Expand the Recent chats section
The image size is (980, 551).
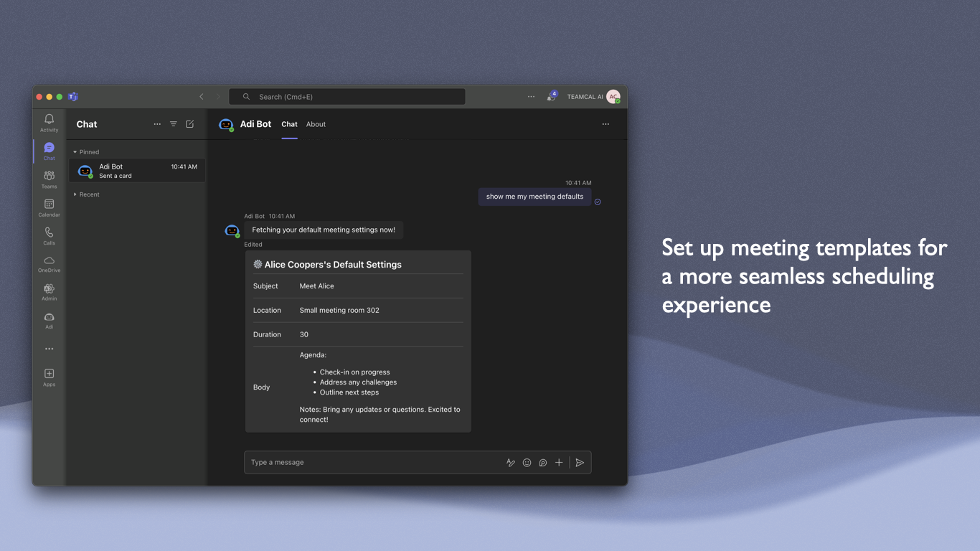(x=86, y=194)
